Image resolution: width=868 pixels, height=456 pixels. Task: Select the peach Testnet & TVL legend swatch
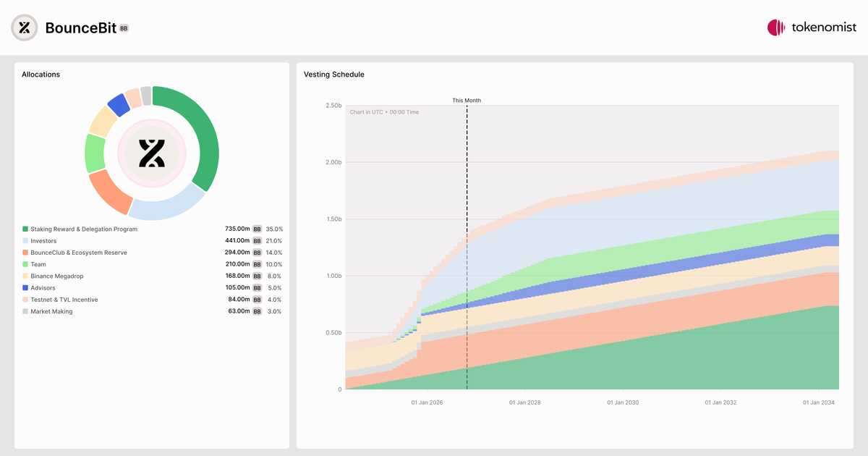pyautogui.click(x=25, y=300)
